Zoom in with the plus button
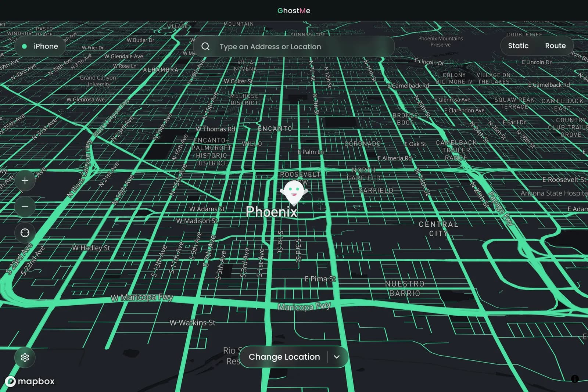588x392 pixels. point(25,180)
